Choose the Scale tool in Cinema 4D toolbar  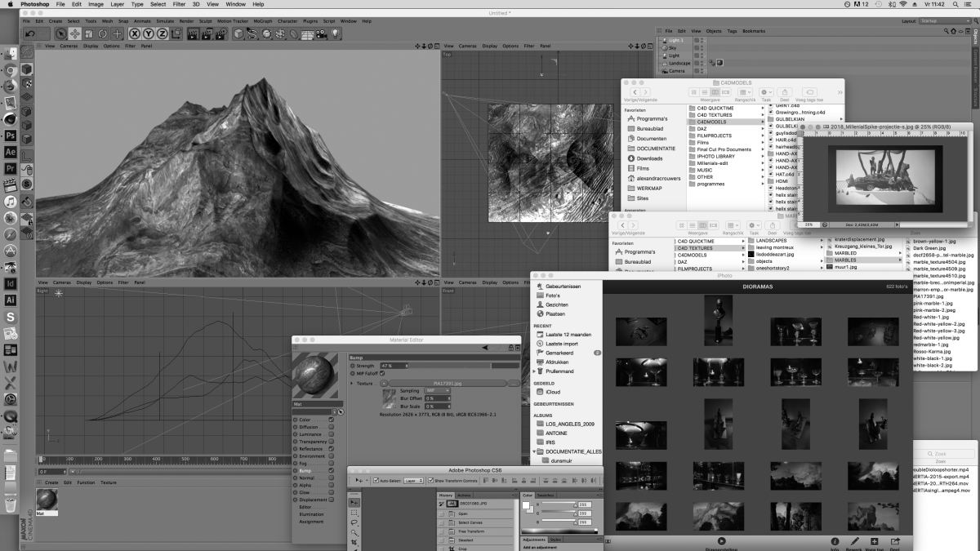[88, 33]
